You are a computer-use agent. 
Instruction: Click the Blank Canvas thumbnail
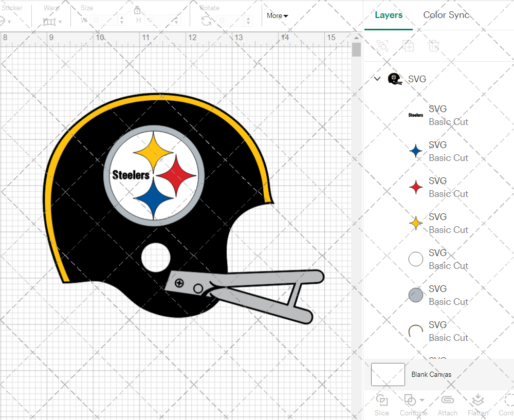pos(388,374)
